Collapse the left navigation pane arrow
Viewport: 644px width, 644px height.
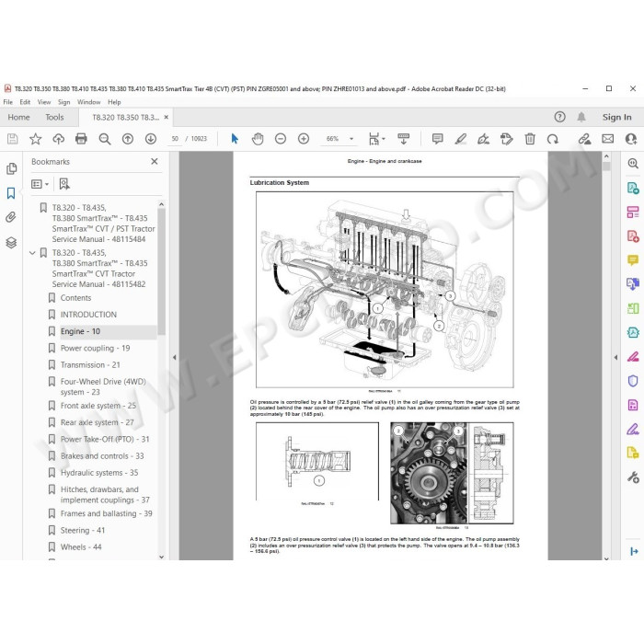(x=174, y=357)
